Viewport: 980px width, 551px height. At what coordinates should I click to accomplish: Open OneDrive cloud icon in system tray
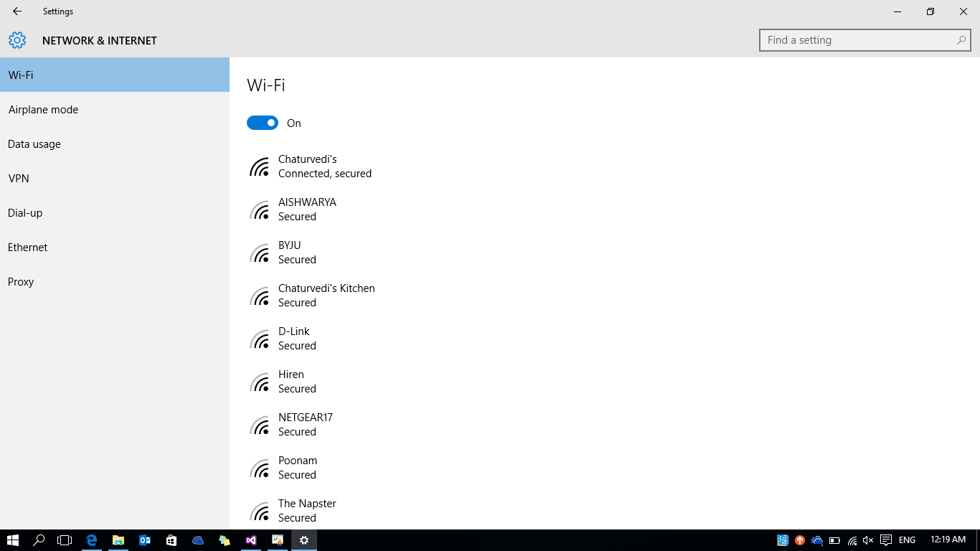pyautogui.click(x=817, y=540)
